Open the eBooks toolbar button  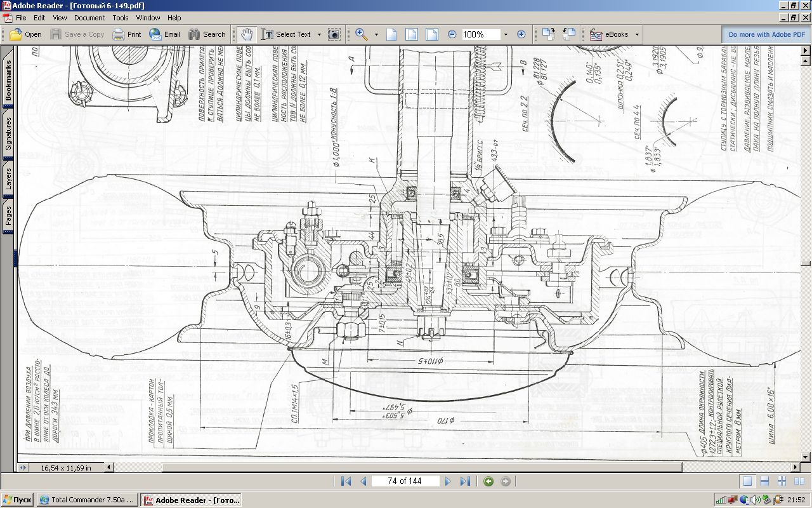609,34
